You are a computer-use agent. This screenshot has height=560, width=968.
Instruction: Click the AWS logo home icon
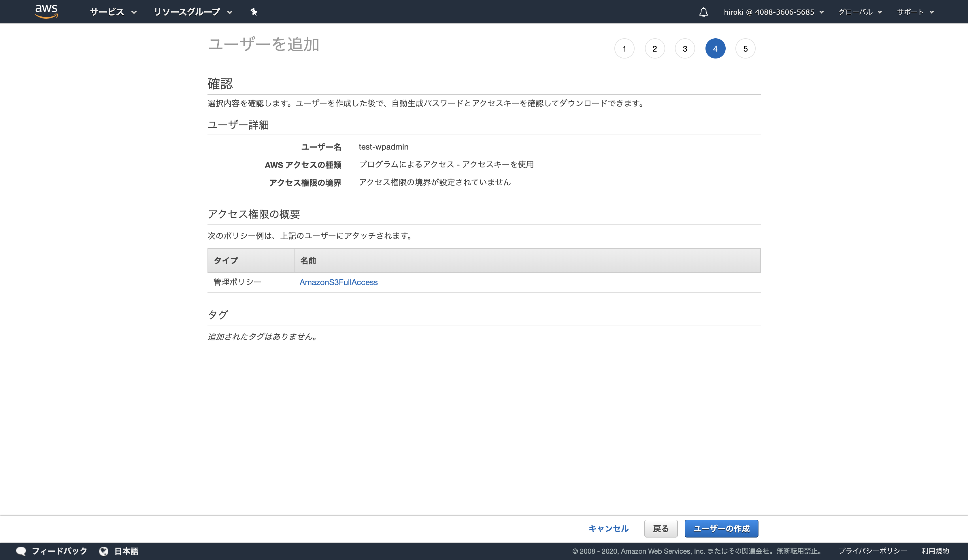pyautogui.click(x=46, y=11)
